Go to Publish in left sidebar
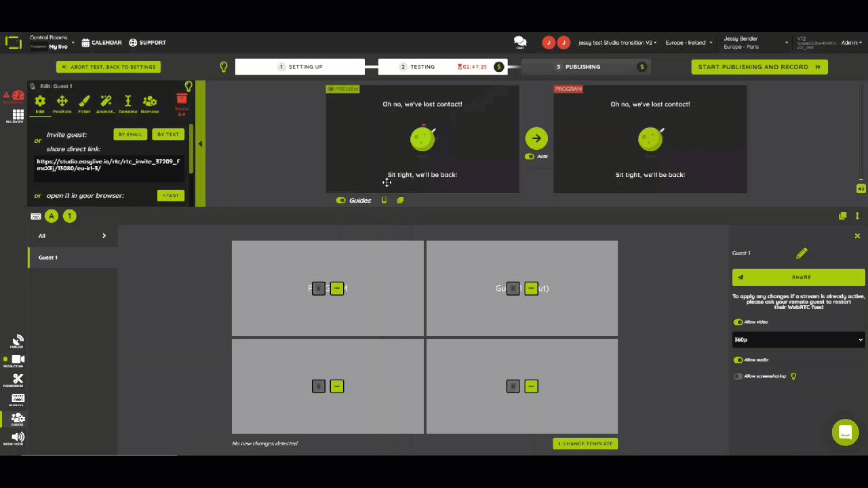This screenshot has height=488, width=868. coord(18,342)
